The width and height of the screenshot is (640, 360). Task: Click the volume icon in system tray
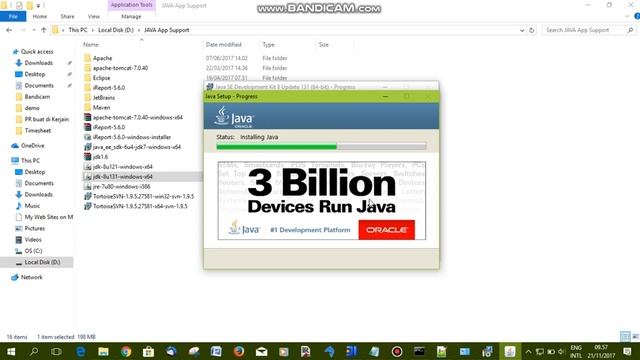click(561, 351)
